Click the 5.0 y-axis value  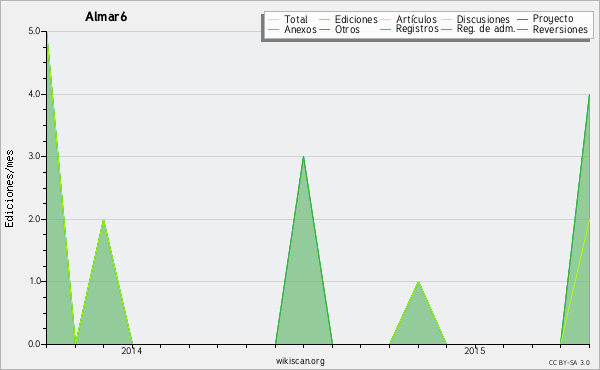(x=34, y=31)
